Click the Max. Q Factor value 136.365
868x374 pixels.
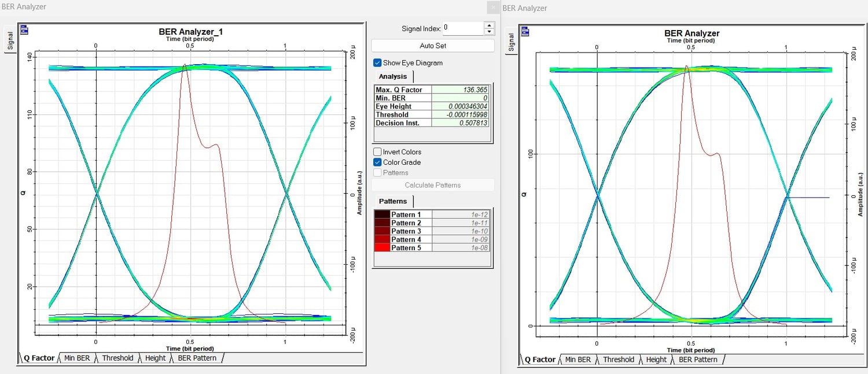[461, 90]
